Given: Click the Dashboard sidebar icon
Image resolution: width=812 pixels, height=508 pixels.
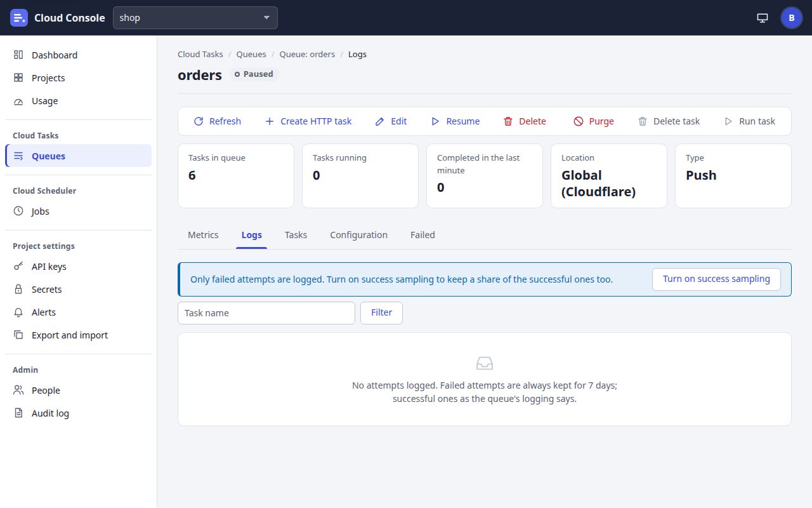Looking at the screenshot, I should click(18, 55).
